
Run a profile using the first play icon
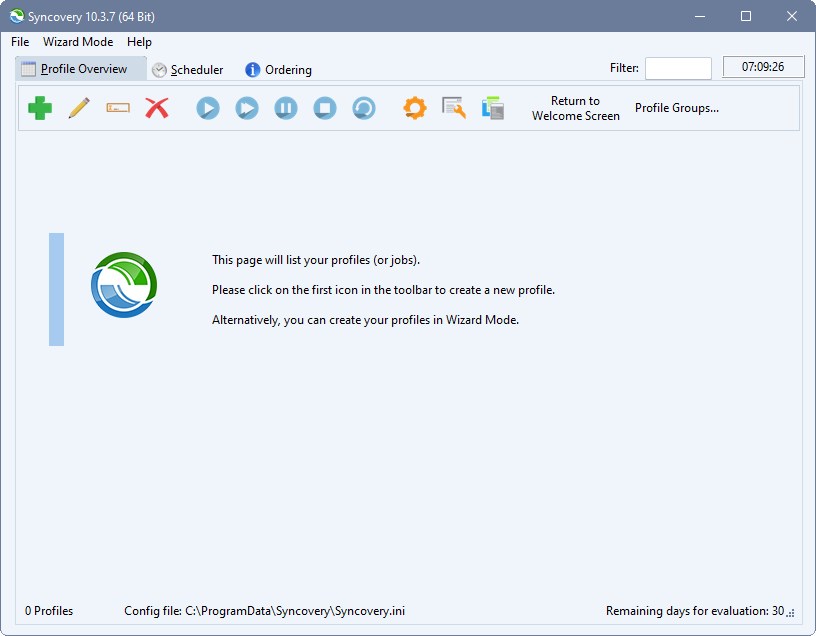pos(207,108)
